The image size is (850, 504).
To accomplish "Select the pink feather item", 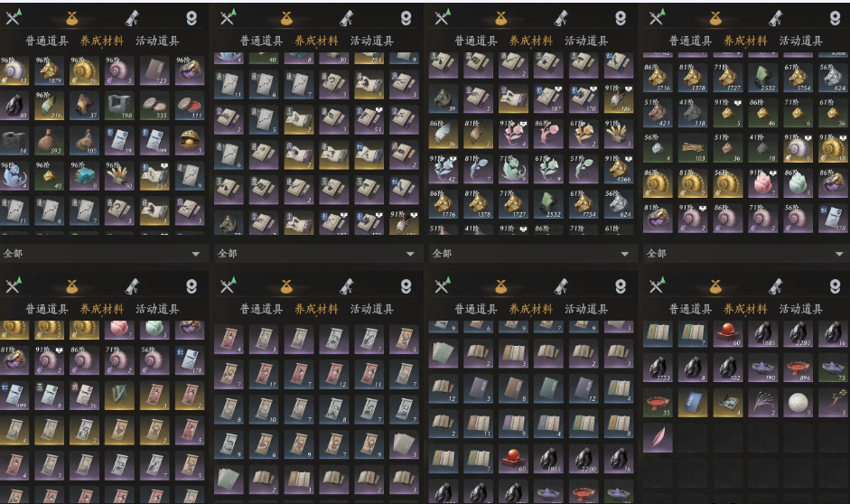I will tap(658, 437).
